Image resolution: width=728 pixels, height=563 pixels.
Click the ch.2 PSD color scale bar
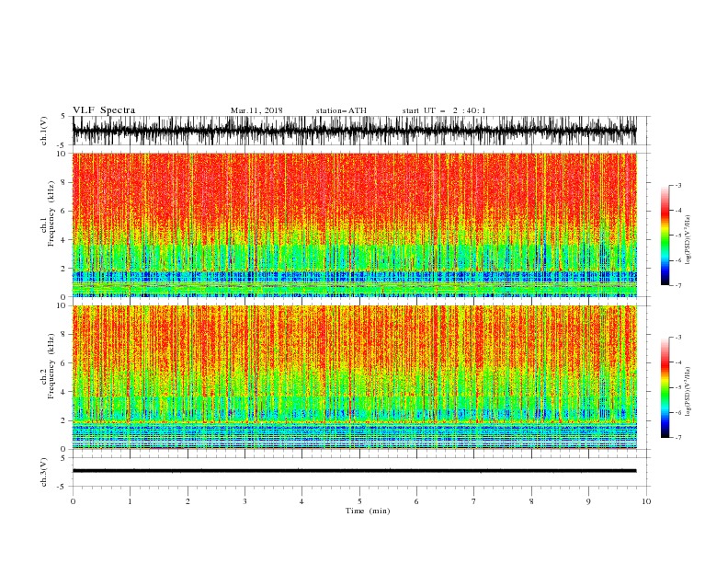coord(665,387)
